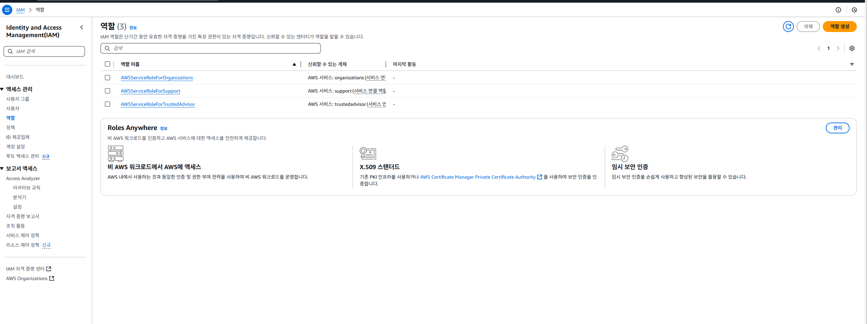This screenshot has height=324, width=868.
Task: Open the navigation hamburger menu
Action: pyautogui.click(x=7, y=10)
